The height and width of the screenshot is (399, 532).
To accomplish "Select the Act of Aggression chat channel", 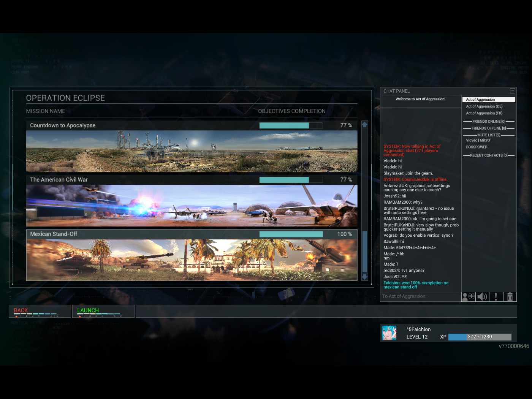I will click(489, 100).
